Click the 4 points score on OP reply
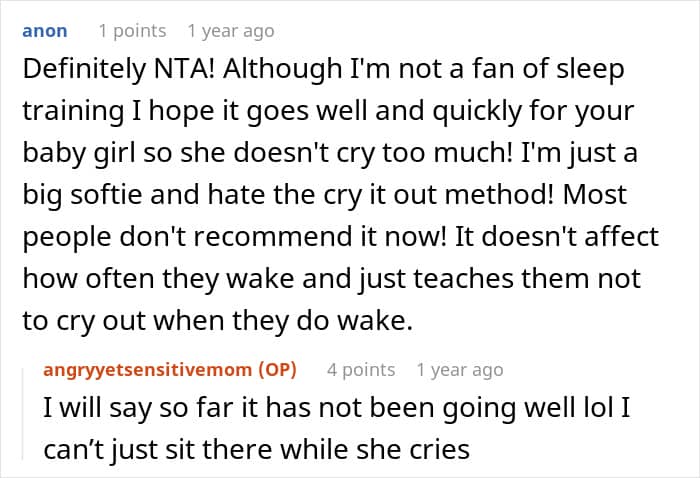 pyautogui.click(x=361, y=370)
